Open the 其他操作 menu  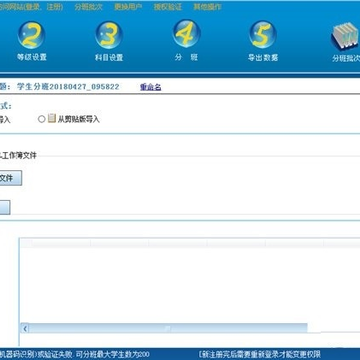[207, 7]
